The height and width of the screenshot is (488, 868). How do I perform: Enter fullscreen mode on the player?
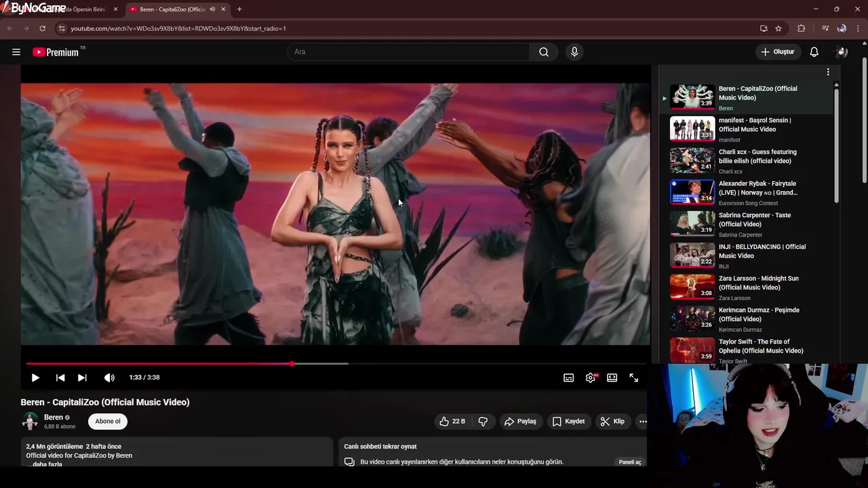[634, 378]
